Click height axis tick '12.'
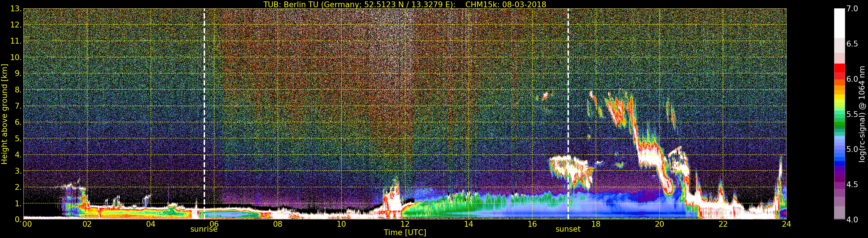The image size is (868, 238). point(16,25)
